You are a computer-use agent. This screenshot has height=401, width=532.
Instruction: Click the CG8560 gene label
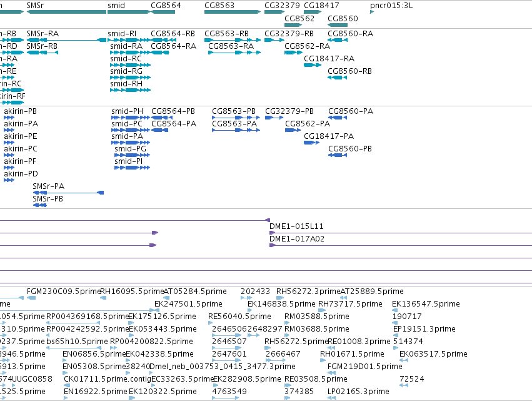click(x=343, y=18)
